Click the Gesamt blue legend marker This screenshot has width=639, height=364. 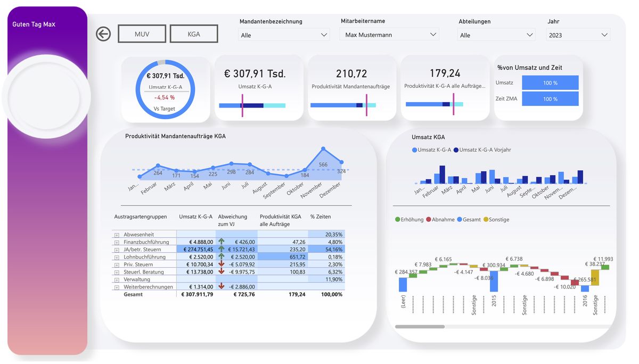coord(460,220)
